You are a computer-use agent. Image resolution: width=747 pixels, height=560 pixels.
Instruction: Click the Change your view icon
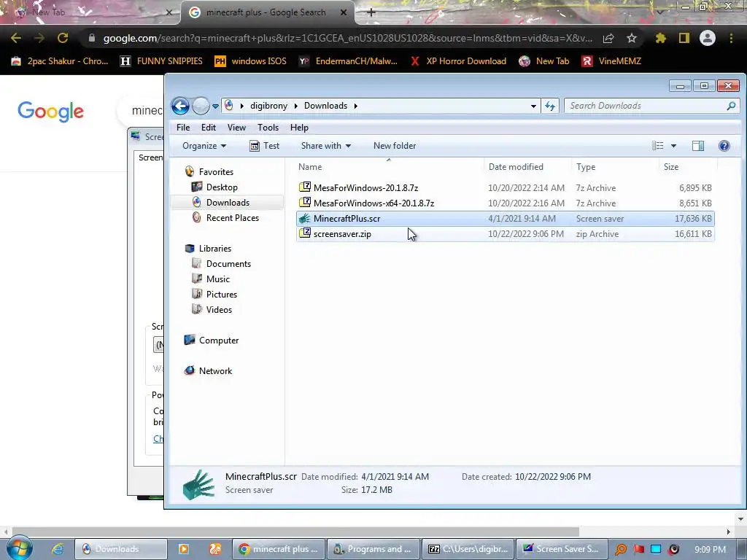tap(658, 146)
